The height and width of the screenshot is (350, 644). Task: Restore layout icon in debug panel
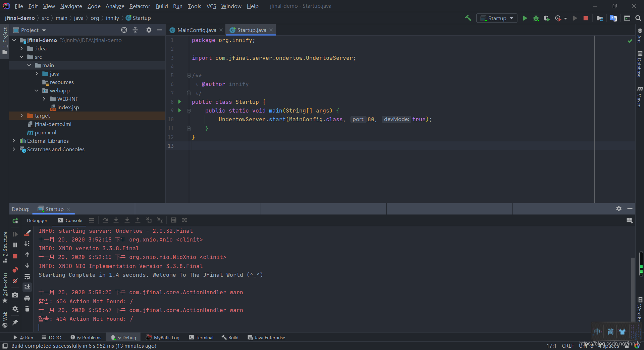click(x=630, y=220)
